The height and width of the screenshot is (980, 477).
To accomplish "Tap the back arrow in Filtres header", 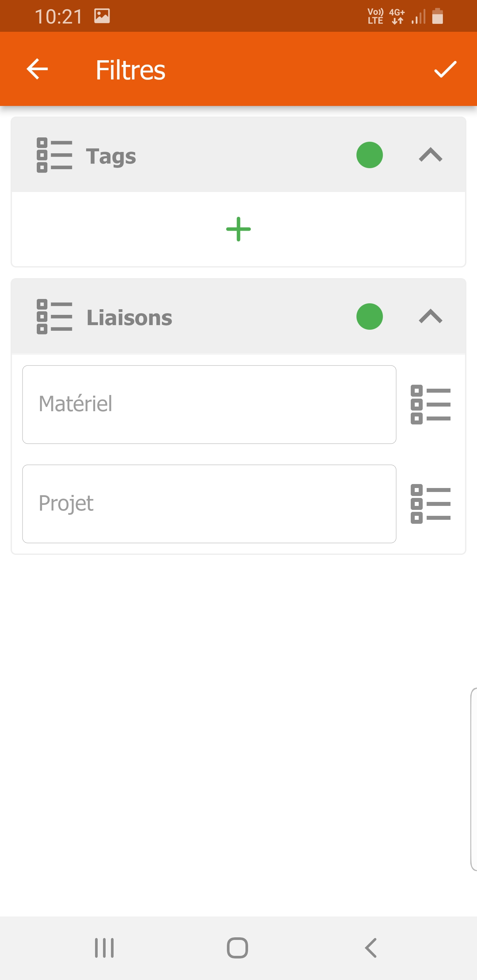I will tap(37, 69).
